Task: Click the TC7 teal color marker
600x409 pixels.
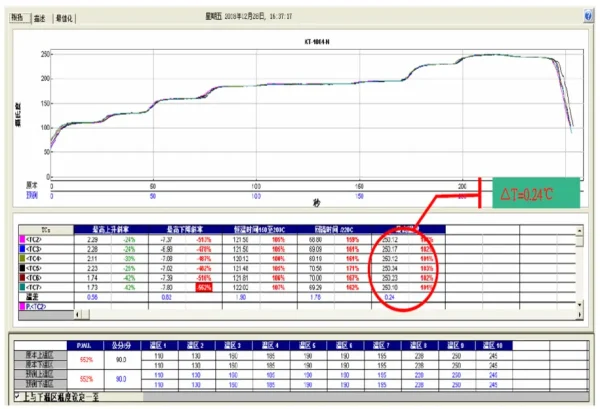Action: pyautogui.click(x=22, y=287)
